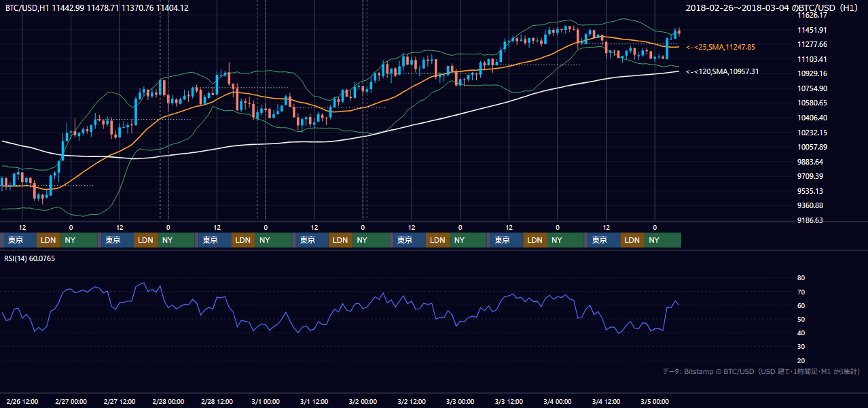
Task: Click the RSI scale value 60
Action: (x=801, y=305)
